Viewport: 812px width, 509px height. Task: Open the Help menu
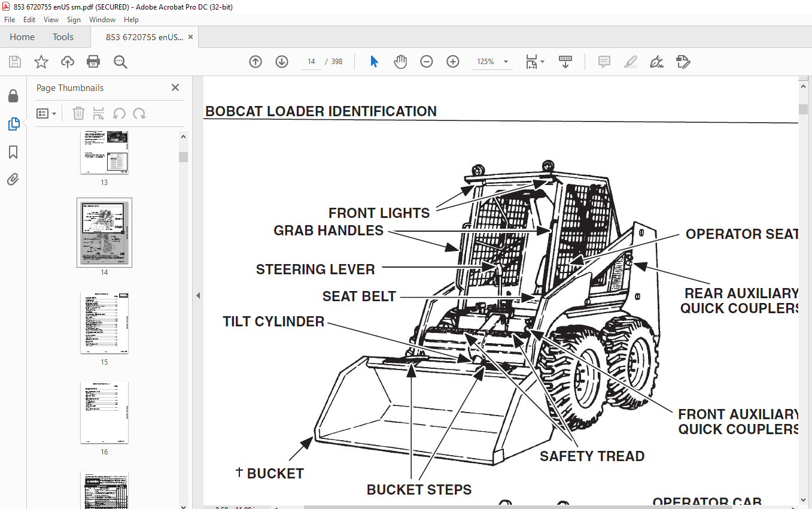coord(131,20)
